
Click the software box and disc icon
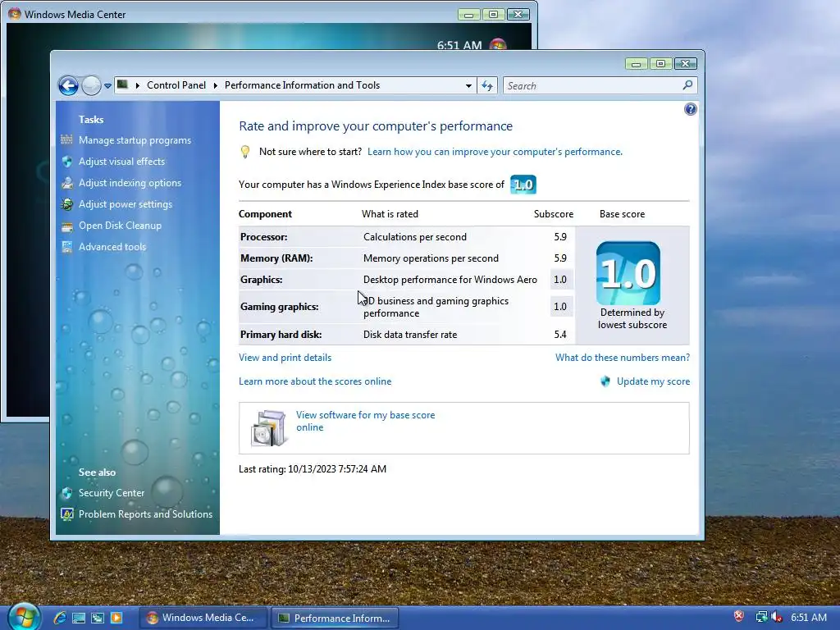268,428
